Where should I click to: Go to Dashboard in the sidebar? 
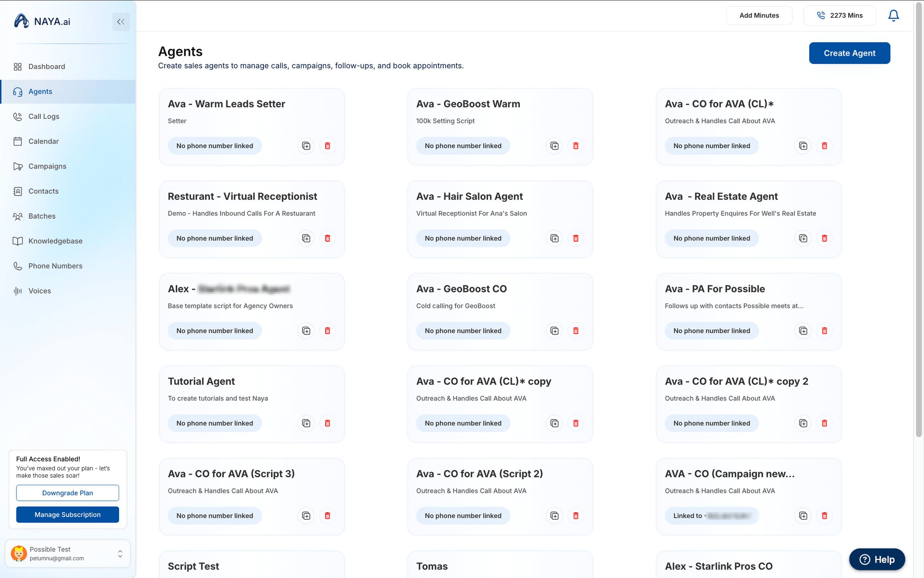[x=68, y=67]
